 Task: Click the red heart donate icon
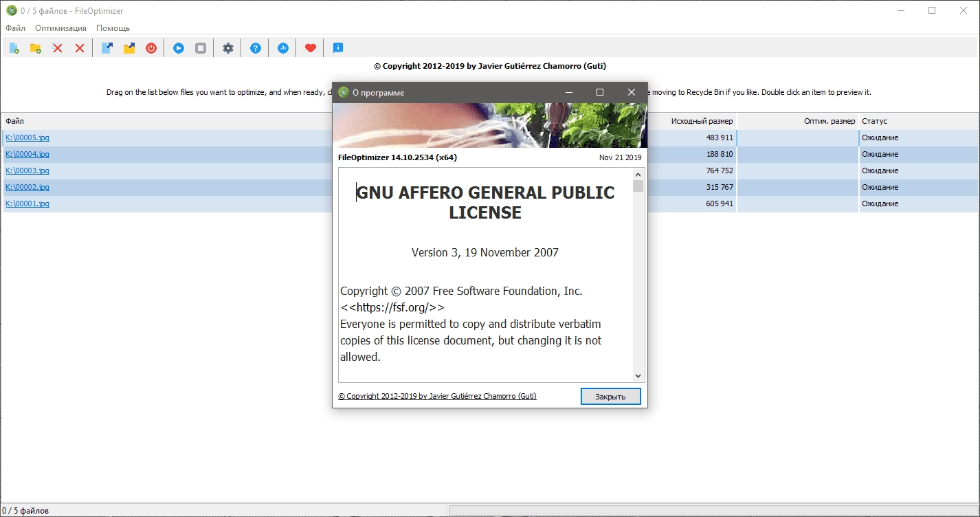(x=311, y=48)
